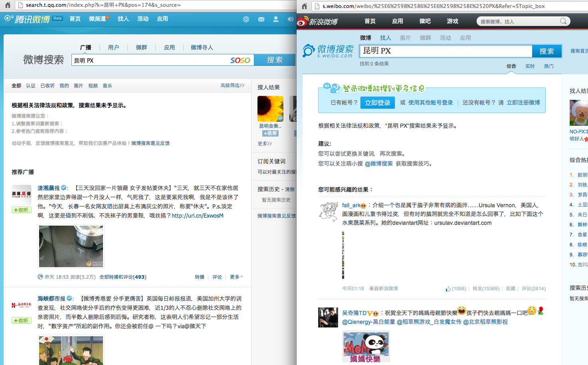Open the http://url.cn/ExwosM link
Viewport: 588px width, 365px height.
198,216
